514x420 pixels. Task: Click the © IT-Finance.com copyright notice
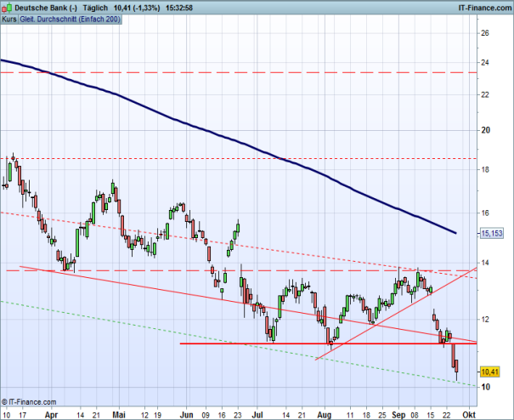point(29,401)
